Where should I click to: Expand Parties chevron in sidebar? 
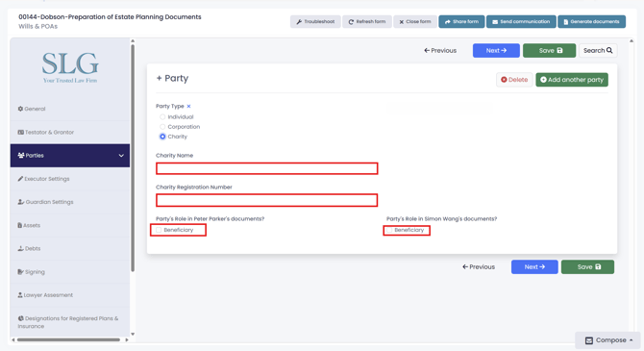[121, 156]
